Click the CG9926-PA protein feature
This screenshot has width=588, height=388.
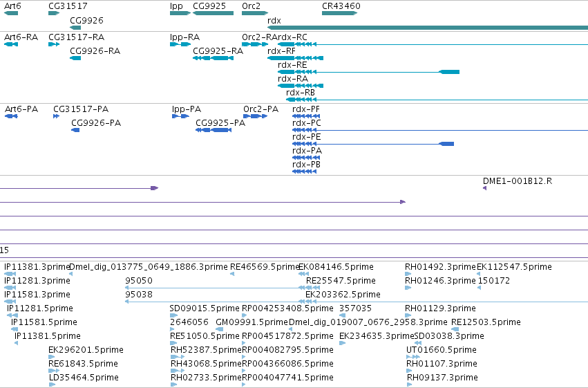[75, 130]
